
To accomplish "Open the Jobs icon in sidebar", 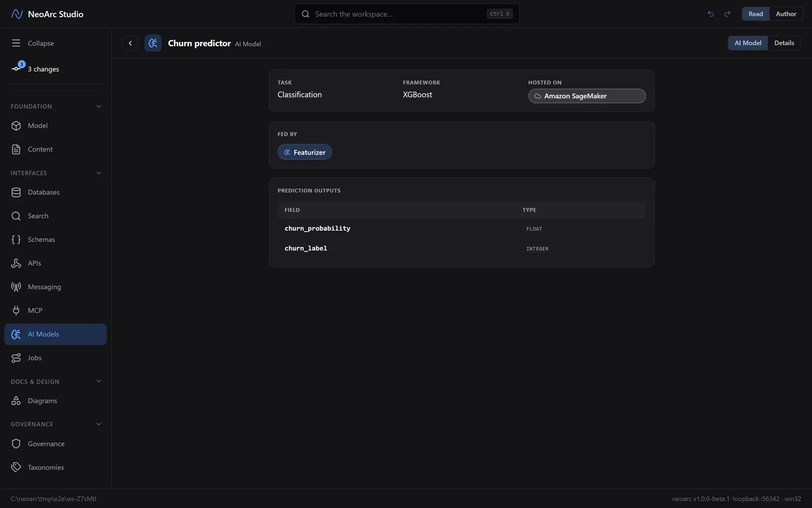I will click(16, 358).
